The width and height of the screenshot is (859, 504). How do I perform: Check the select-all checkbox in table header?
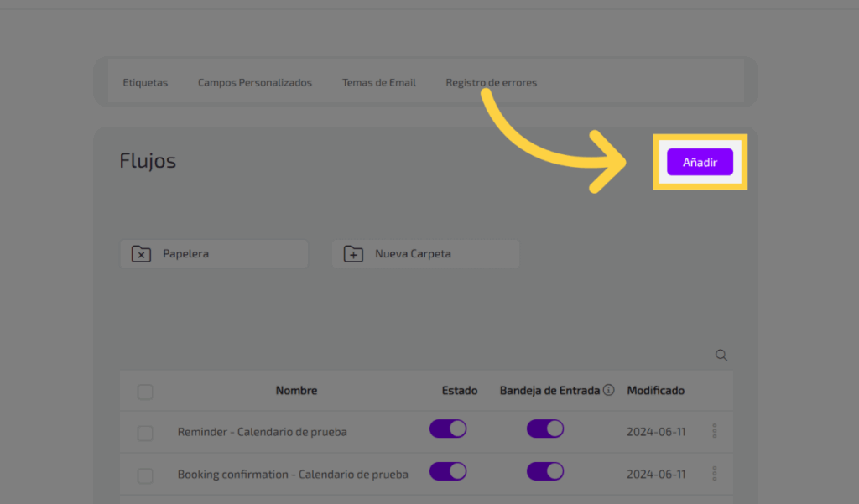pyautogui.click(x=145, y=392)
